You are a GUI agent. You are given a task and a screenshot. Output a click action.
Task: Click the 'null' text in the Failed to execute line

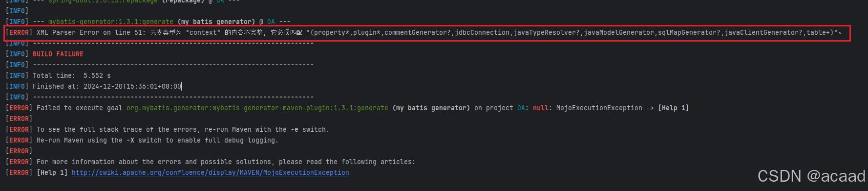pos(541,108)
